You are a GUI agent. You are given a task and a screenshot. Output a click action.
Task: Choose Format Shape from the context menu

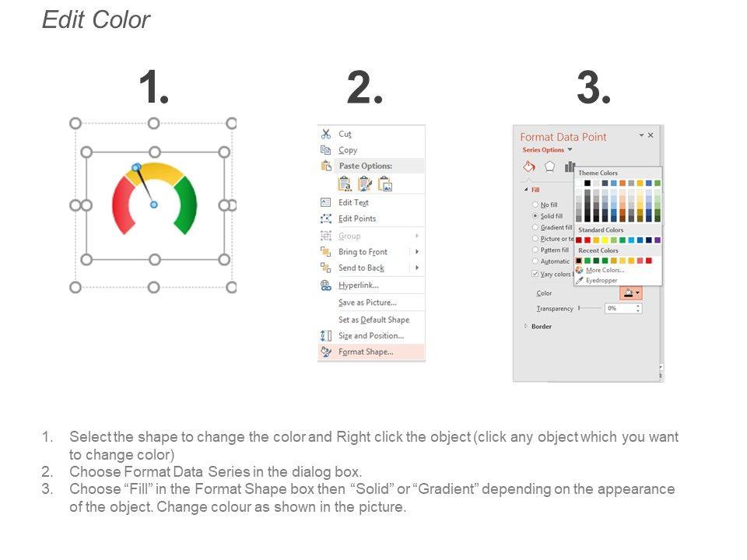click(x=366, y=352)
